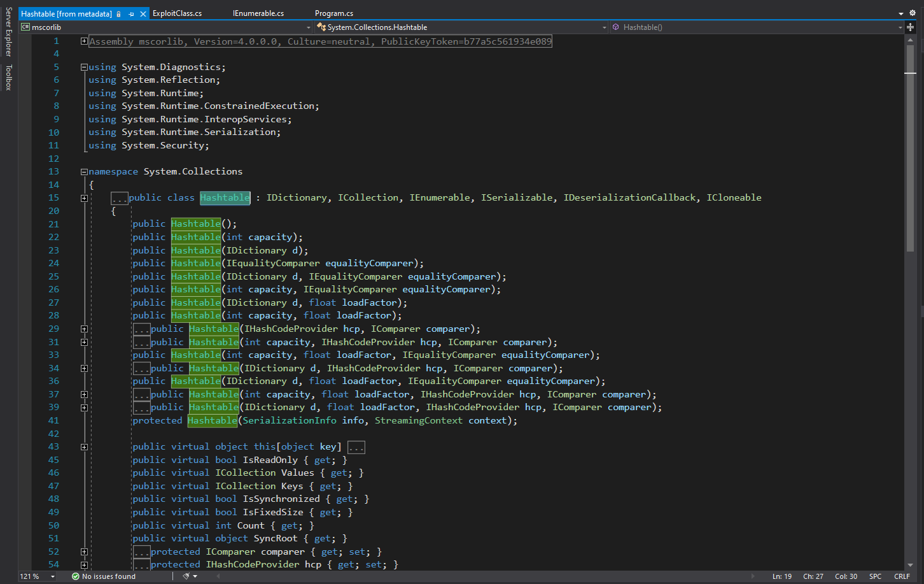Click IDictionary in the class declaration

[297, 197]
